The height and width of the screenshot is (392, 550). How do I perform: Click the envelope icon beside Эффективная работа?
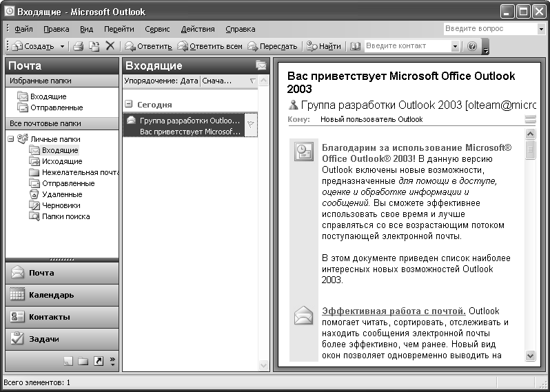tap(303, 316)
